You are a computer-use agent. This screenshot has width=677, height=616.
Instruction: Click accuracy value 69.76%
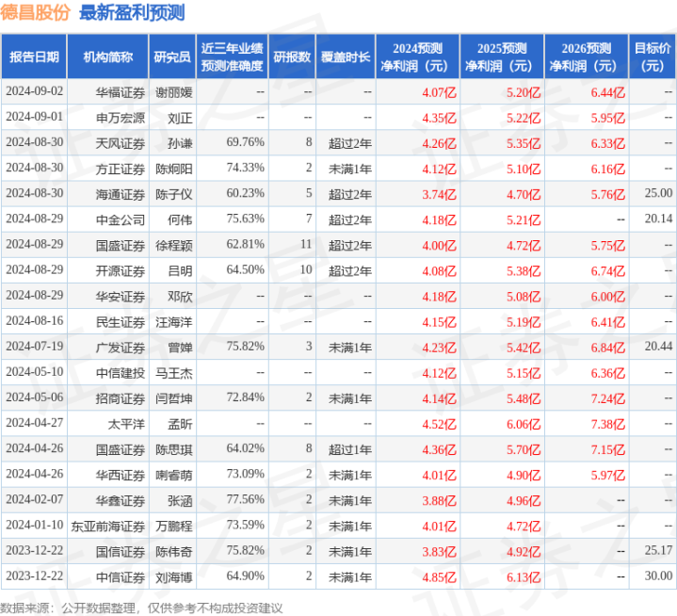[245, 142]
